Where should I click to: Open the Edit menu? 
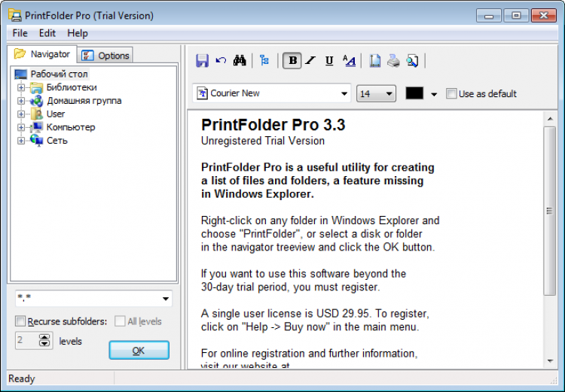pyautogui.click(x=47, y=33)
